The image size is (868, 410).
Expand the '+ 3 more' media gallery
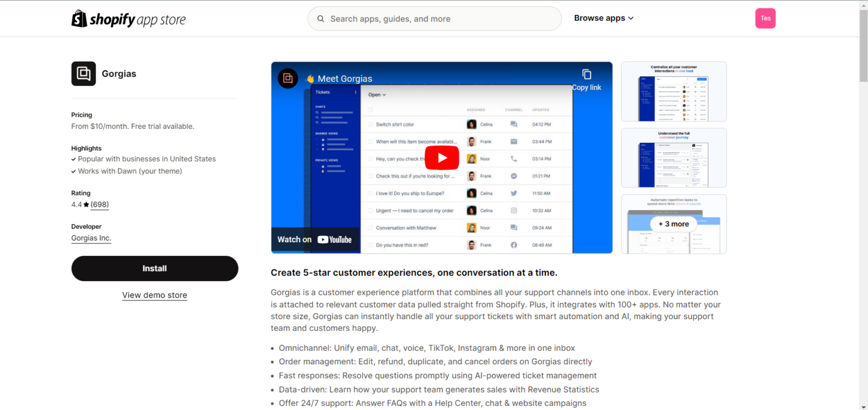tap(673, 224)
